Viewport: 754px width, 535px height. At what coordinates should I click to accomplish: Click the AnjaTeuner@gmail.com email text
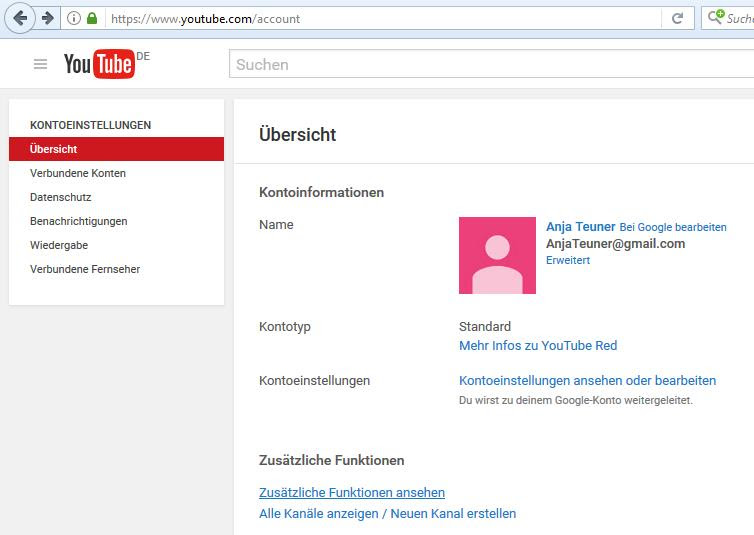point(616,244)
